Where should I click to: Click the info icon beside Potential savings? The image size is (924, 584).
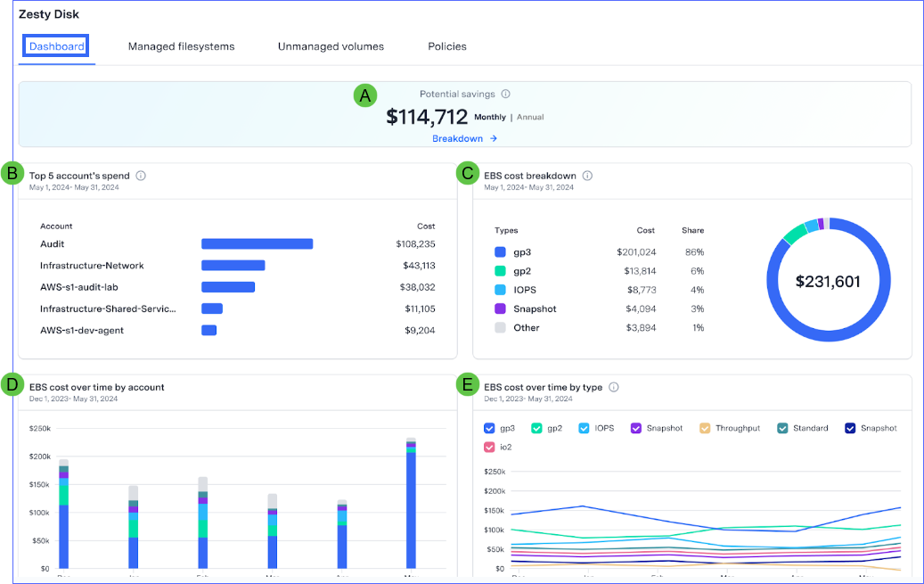(x=505, y=94)
